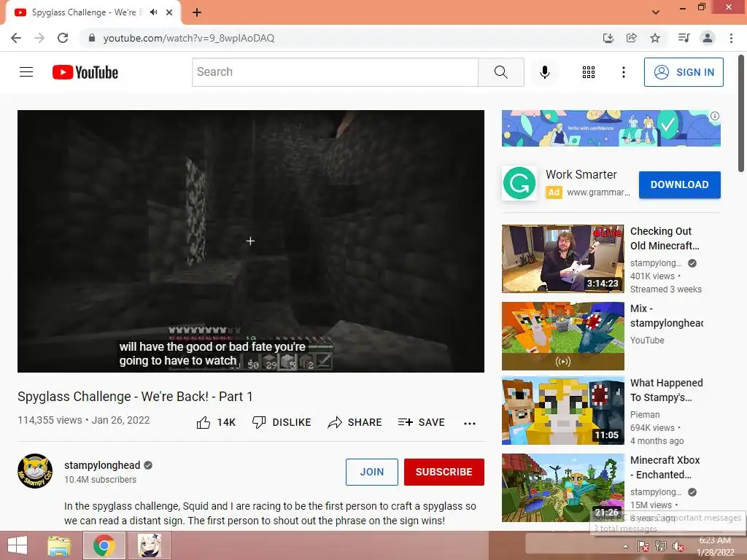Open the Grammarly ad logo
747x560 pixels.
(519, 183)
